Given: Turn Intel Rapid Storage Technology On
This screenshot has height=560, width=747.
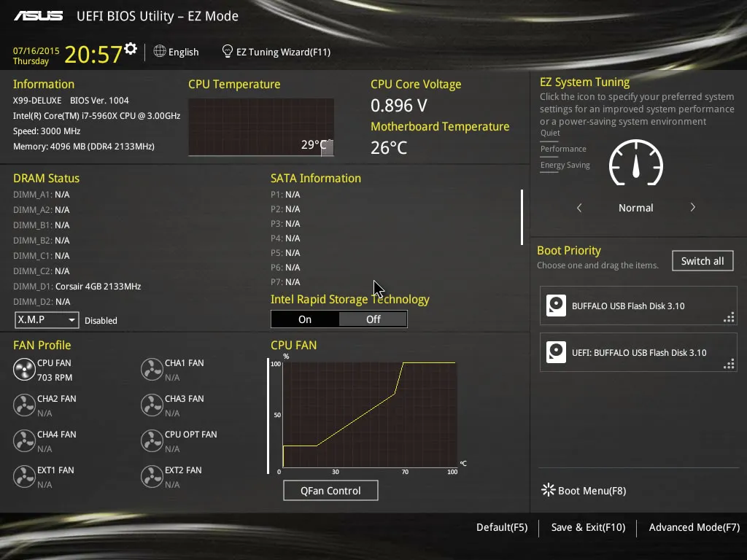Looking at the screenshot, I should coord(305,319).
